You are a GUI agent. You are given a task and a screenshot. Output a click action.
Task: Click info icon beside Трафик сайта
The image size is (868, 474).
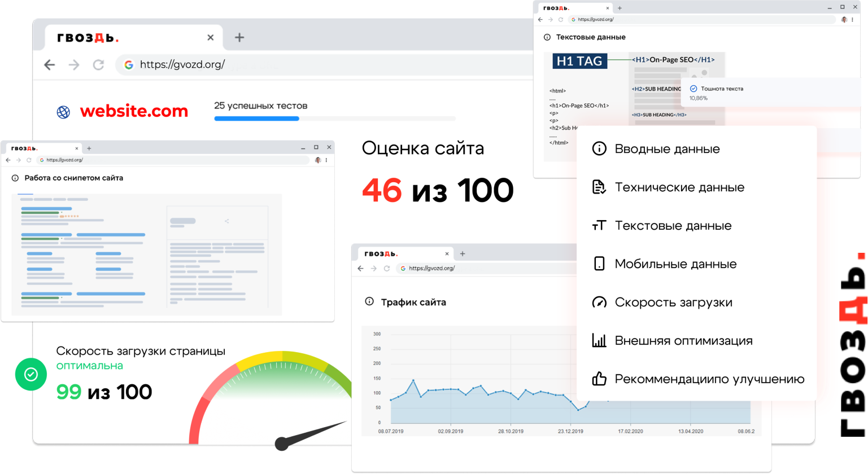coord(369,301)
